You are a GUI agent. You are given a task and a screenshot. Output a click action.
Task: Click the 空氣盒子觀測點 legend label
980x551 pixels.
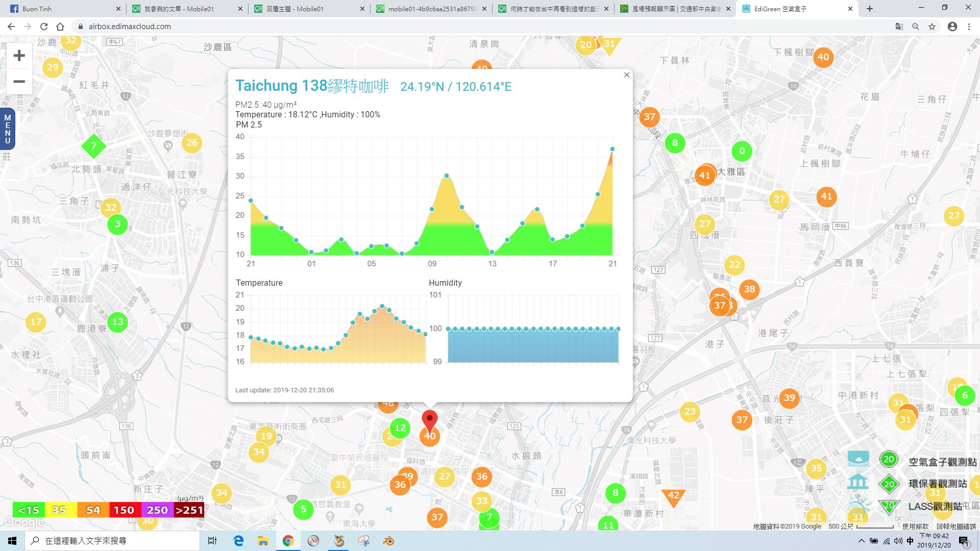coord(942,462)
